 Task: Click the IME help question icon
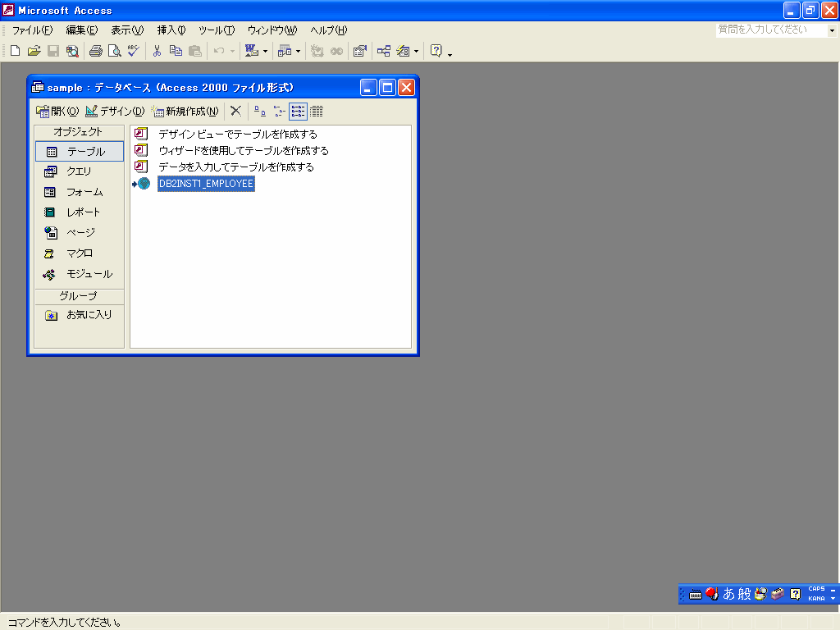pyautogui.click(x=796, y=594)
